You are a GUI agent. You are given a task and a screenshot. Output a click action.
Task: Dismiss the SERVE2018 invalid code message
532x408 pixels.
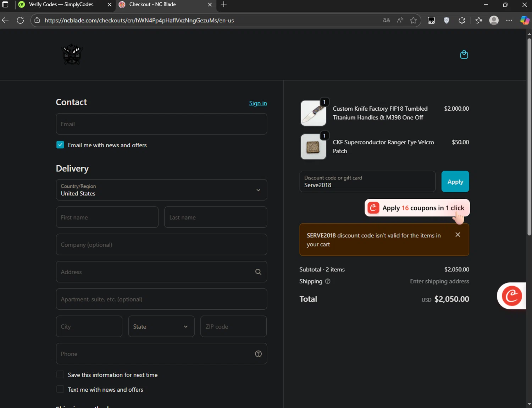(x=458, y=235)
